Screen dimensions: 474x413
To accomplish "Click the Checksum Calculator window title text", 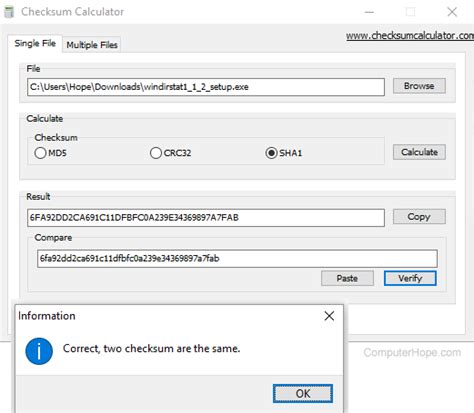I will [x=72, y=12].
